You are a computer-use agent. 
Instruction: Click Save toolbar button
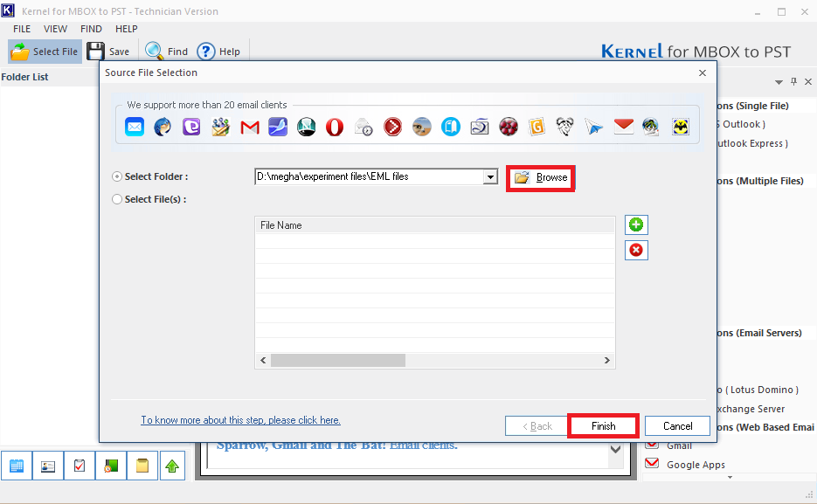coord(108,52)
